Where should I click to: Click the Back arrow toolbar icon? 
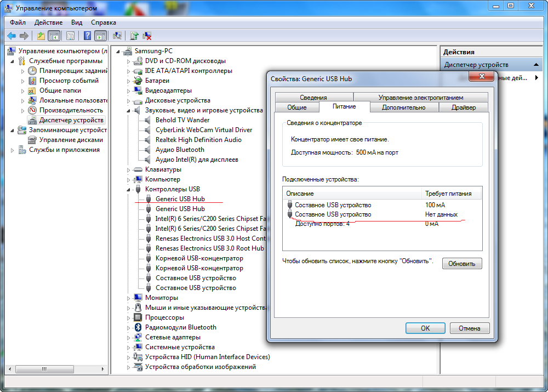point(11,36)
